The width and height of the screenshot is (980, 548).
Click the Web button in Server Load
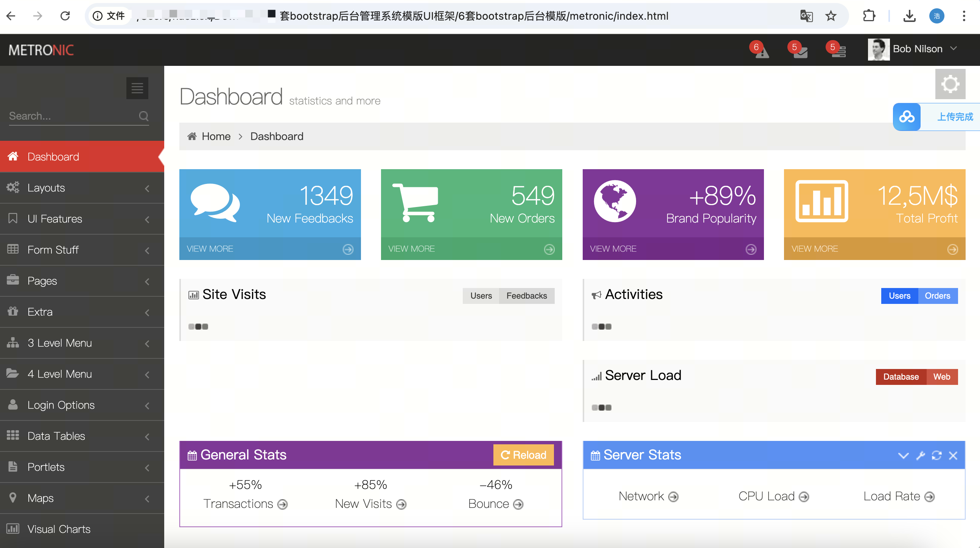941,377
